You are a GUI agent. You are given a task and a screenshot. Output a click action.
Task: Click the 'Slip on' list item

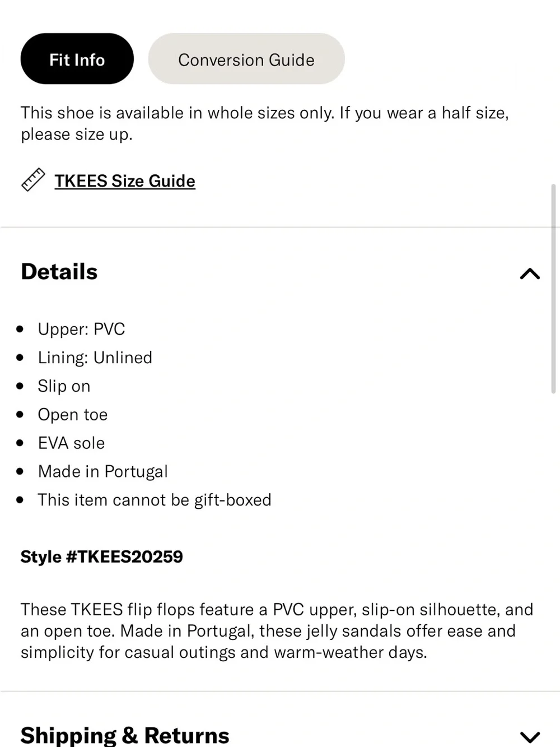point(64,386)
